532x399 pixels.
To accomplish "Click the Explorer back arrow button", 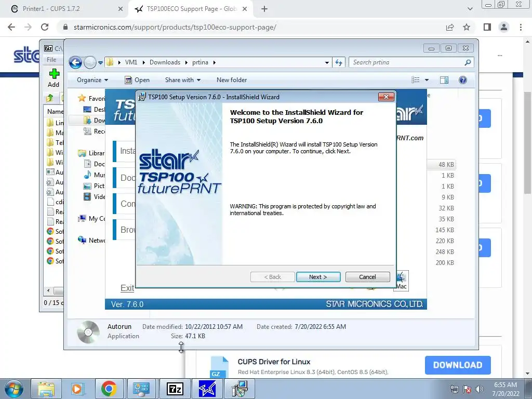I will 75,62.
